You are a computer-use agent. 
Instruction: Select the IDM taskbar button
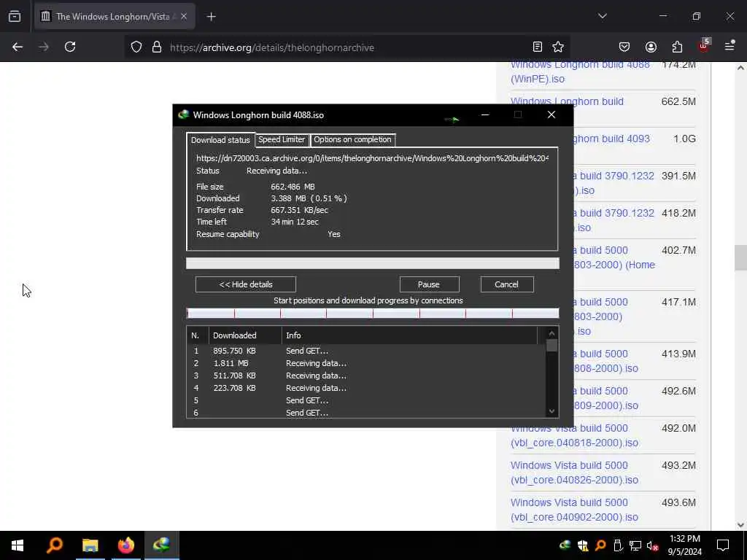tap(162, 545)
